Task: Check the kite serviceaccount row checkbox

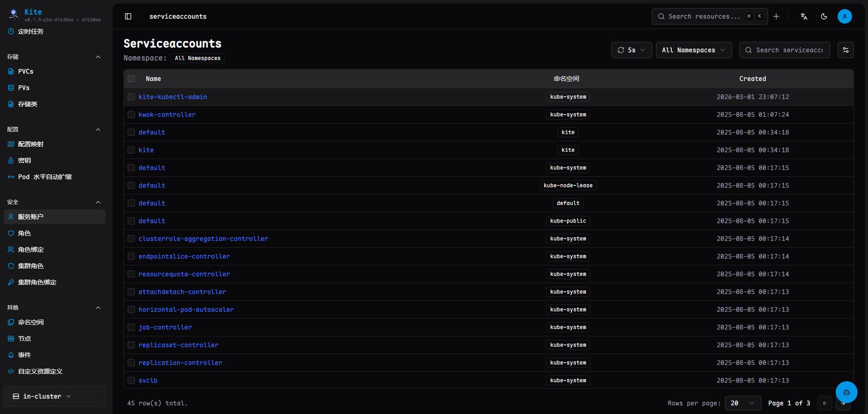Action: coord(131,150)
